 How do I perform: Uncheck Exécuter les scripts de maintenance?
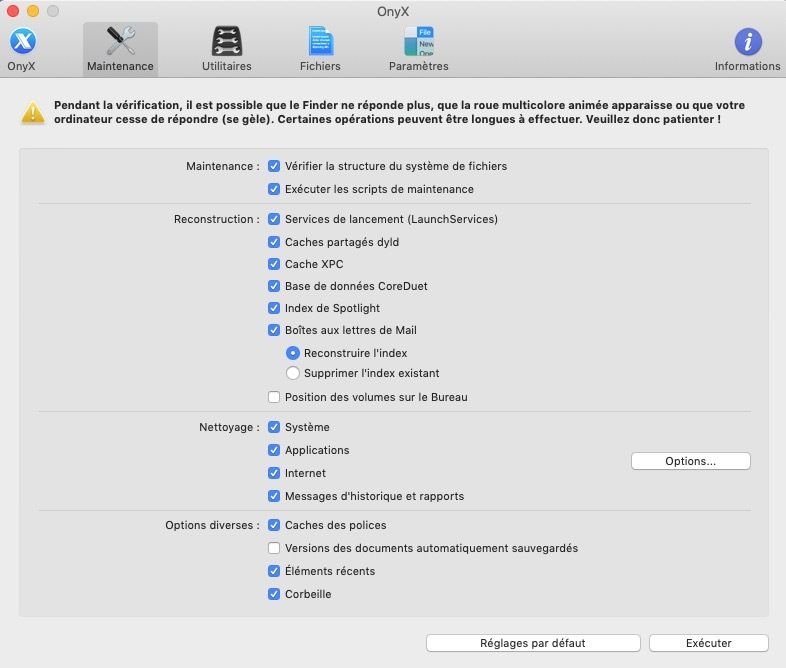[274, 189]
